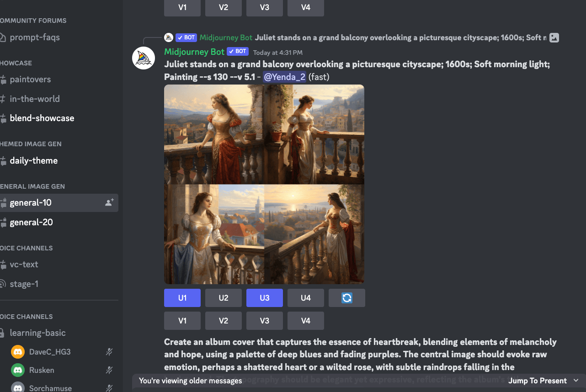Click the @Yenda_2 mention
The width and height of the screenshot is (586, 392).
click(284, 77)
